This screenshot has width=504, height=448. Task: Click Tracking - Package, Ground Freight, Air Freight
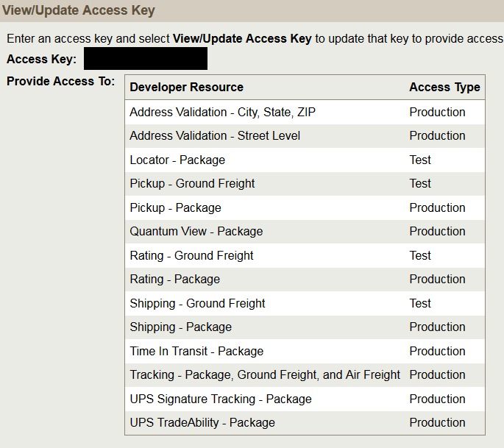click(265, 374)
